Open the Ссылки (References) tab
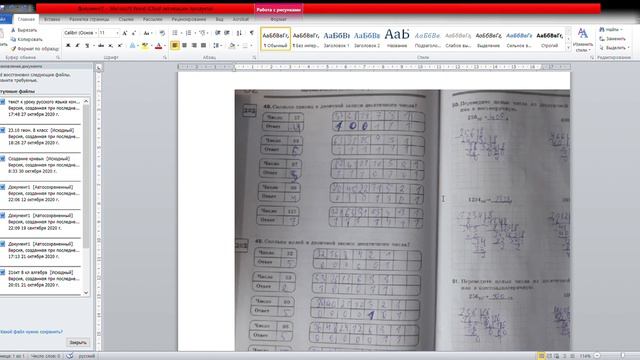The height and width of the screenshot is (360, 640). (126, 19)
